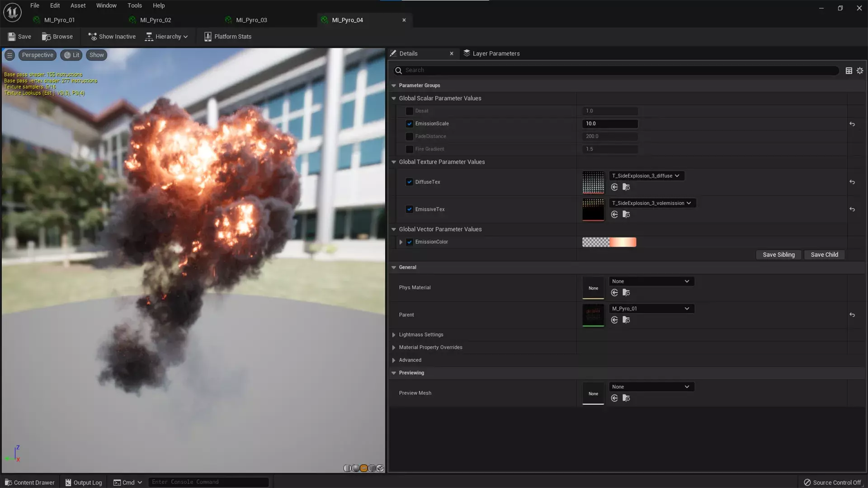Reset EmissionScale to default arrow
This screenshot has width=868, height=488.
(x=852, y=124)
